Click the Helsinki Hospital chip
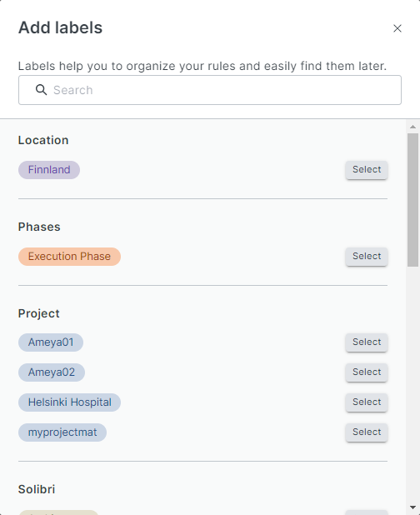Screen dimensions: 420x515 click(x=70, y=402)
